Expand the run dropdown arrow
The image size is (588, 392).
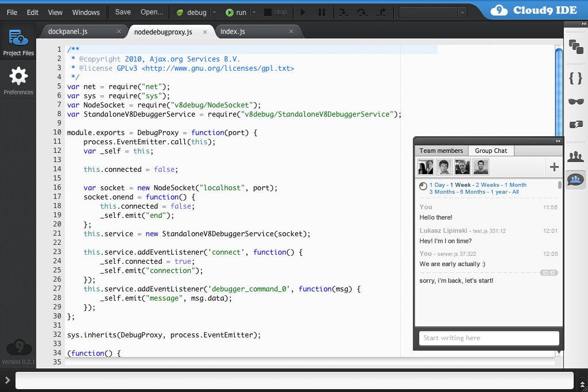point(254,12)
